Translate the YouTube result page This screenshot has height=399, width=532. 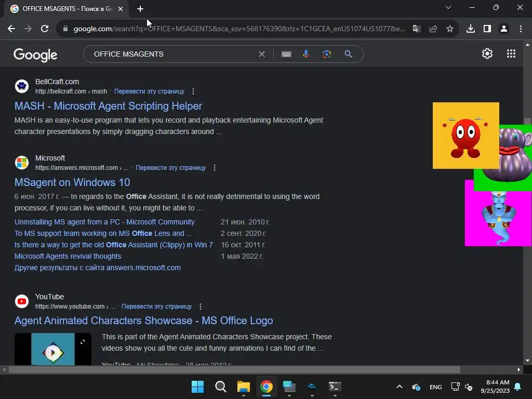click(x=156, y=307)
